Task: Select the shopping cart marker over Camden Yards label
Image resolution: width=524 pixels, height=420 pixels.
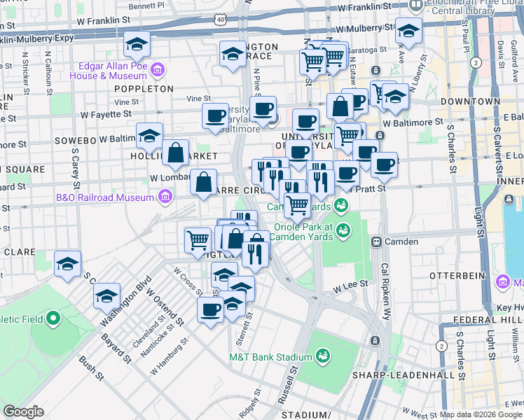Action: click(298, 207)
